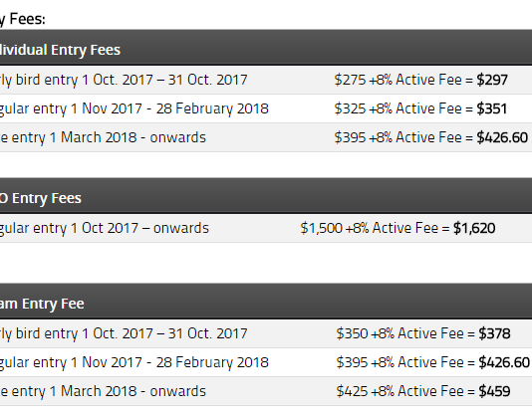Click the $425 +8% Active Fee text
The height and width of the screenshot is (419, 532).
400,391
